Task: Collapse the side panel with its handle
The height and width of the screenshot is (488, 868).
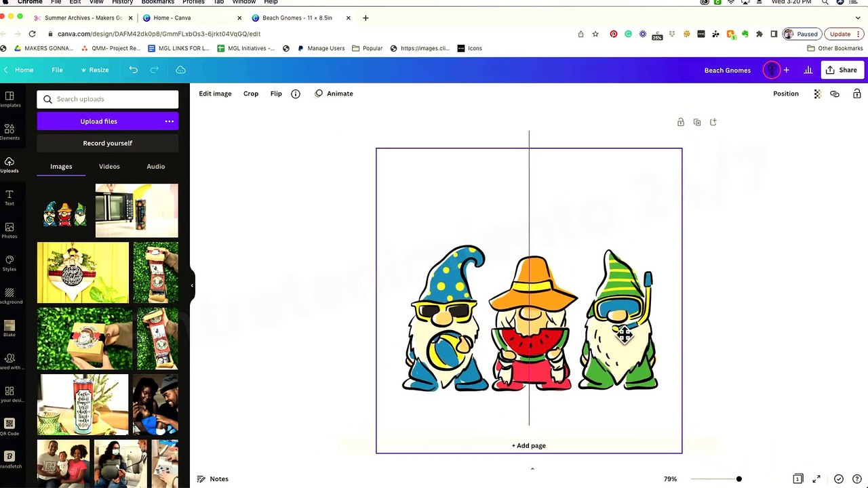Action: click(193, 285)
